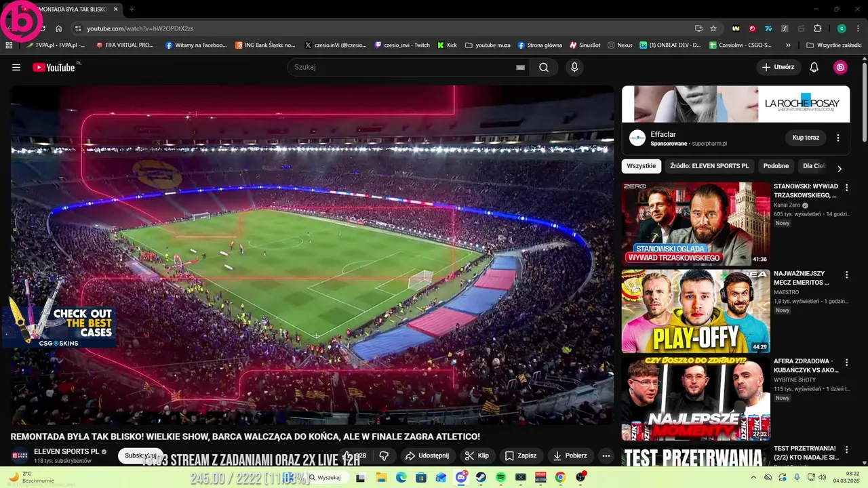Select the 'Źródło: ELEVEN SPORTS PL' chip
The image size is (868, 488).
point(709,166)
